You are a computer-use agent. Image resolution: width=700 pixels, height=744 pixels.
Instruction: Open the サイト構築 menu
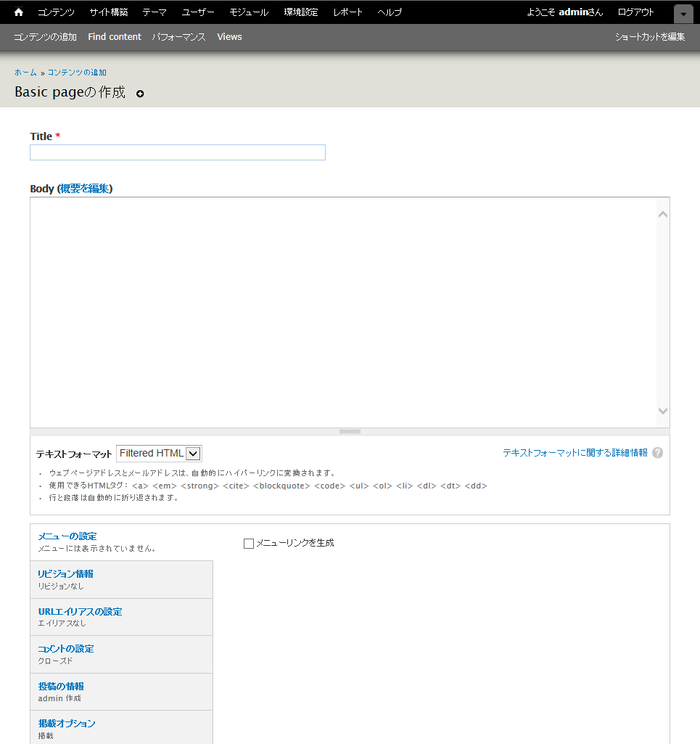(109, 12)
